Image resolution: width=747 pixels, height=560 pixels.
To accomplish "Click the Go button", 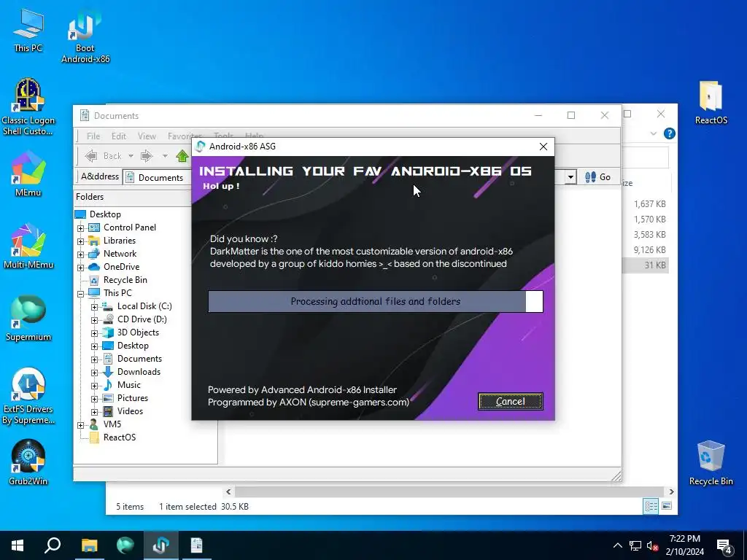I will (598, 177).
